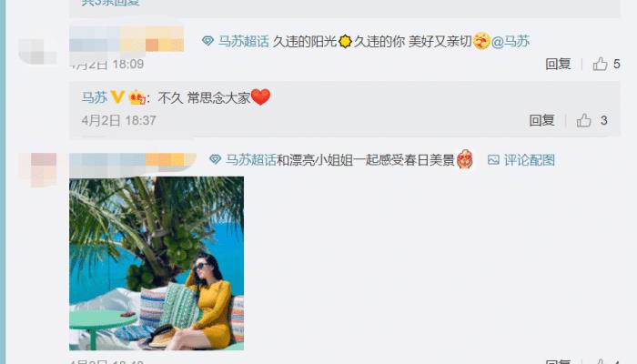Viewport: 637px width, 364px height.
Task: Enlarge the beach photo with the palm tree
Action: click(157, 263)
